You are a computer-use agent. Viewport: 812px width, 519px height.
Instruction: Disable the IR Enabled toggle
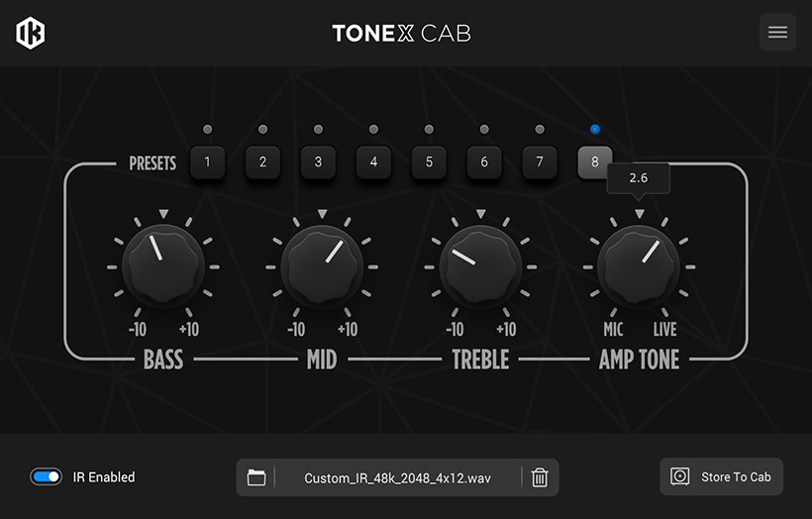tap(47, 476)
